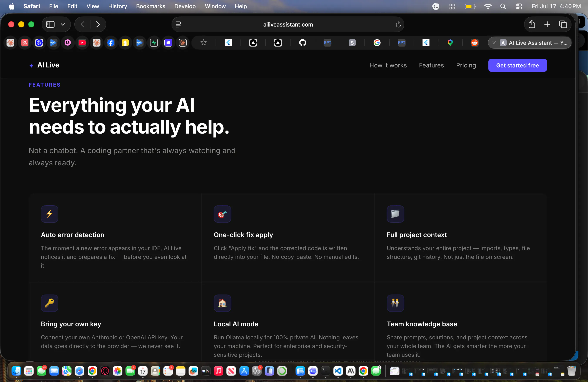The image size is (588, 382).
Task: Open Terminal from the Dock
Action: coord(325,371)
